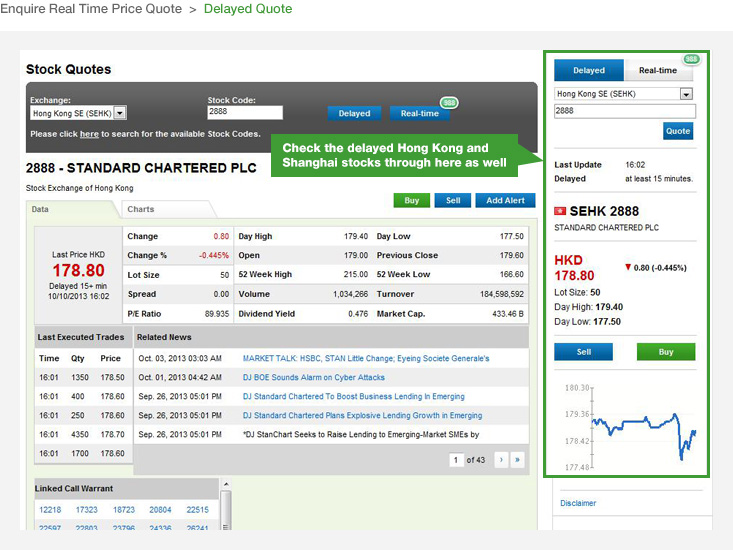This screenshot has height=550, width=733.
Task: Click the Delayed Quote breadcrumb
Action: [x=248, y=9]
